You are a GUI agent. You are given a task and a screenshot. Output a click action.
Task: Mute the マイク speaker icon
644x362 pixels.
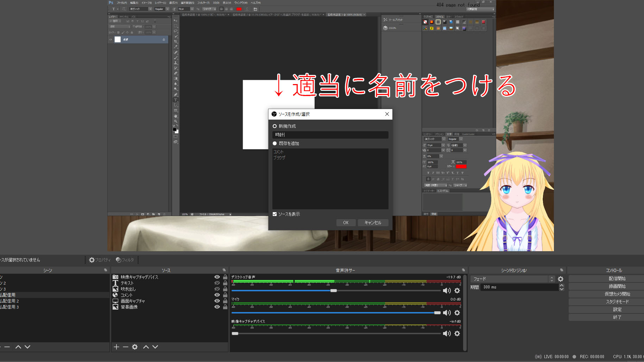coord(447,313)
